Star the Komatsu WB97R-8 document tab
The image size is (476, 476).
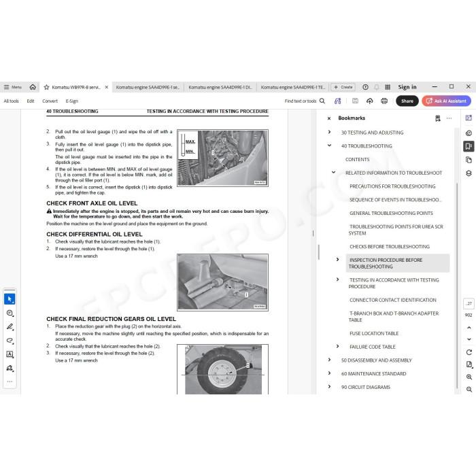(46, 87)
